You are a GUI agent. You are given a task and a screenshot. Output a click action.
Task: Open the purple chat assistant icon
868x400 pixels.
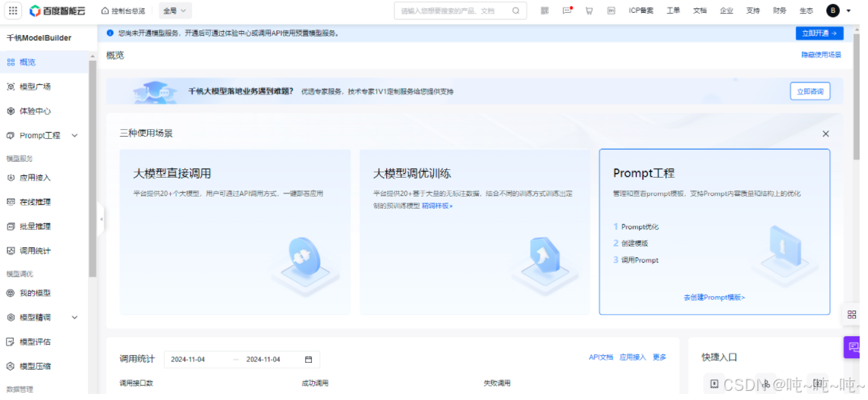click(x=851, y=348)
